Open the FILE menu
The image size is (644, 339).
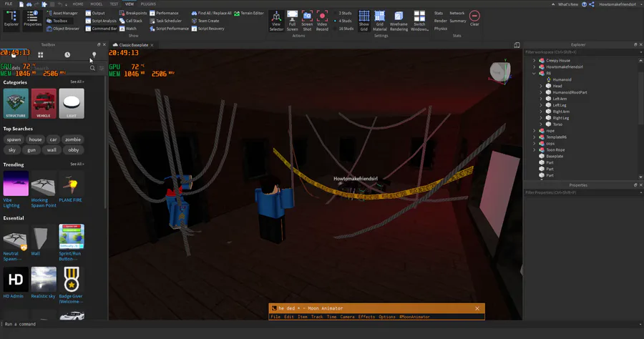(x=9, y=4)
